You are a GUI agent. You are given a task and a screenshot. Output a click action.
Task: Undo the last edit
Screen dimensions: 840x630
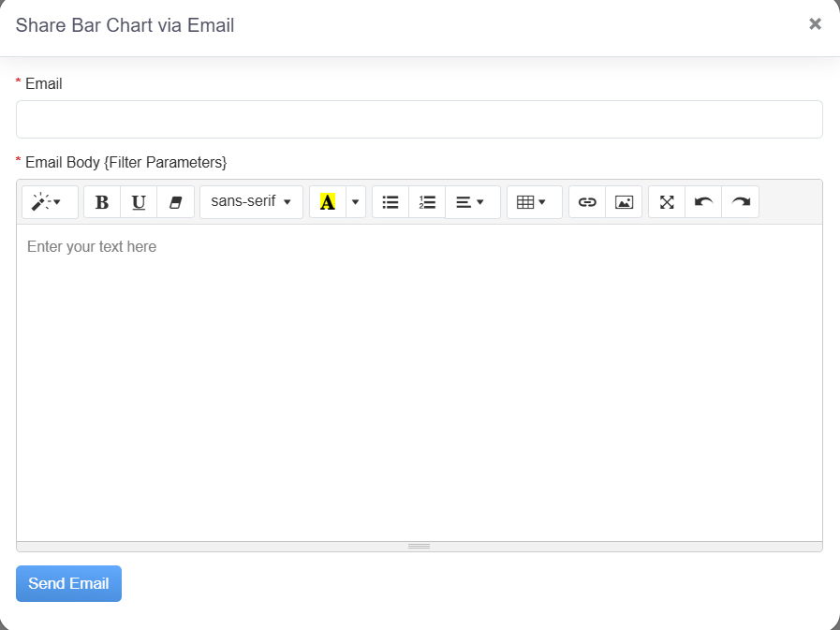click(x=703, y=202)
